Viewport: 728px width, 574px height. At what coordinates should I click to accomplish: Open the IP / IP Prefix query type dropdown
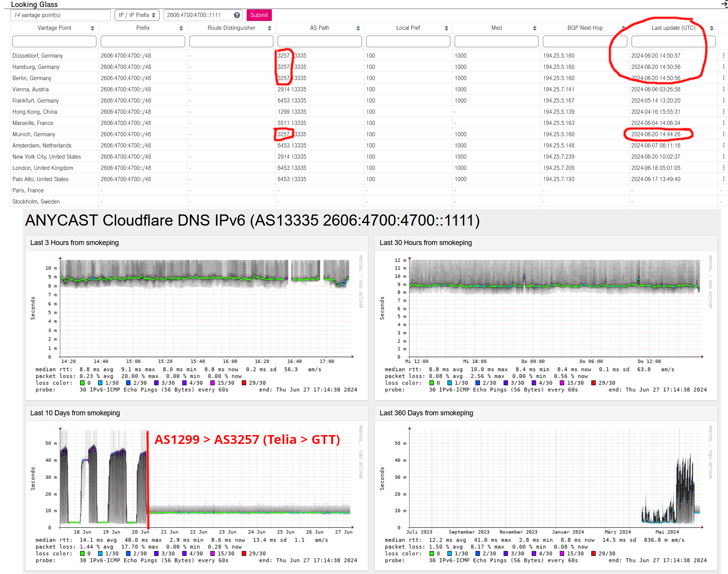click(137, 15)
